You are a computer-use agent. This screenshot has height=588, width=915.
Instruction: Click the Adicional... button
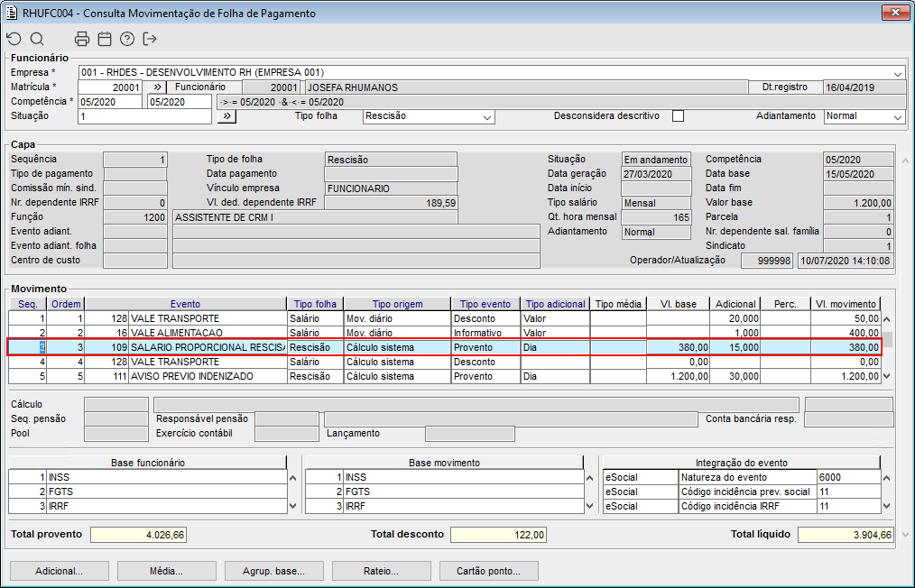[59, 571]
